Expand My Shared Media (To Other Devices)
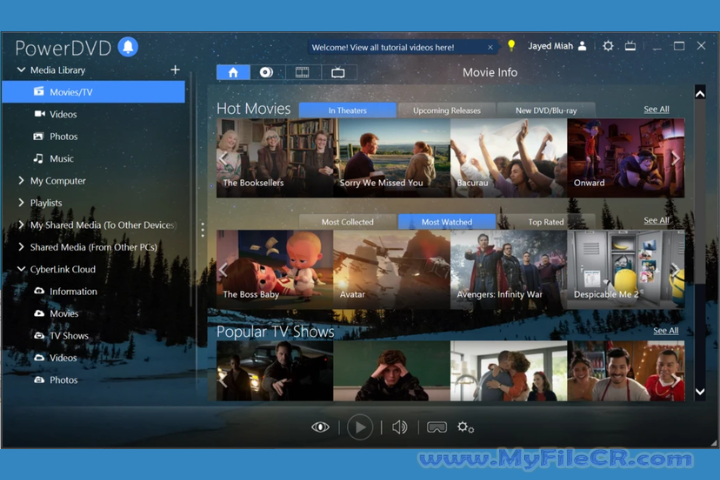 21,225
